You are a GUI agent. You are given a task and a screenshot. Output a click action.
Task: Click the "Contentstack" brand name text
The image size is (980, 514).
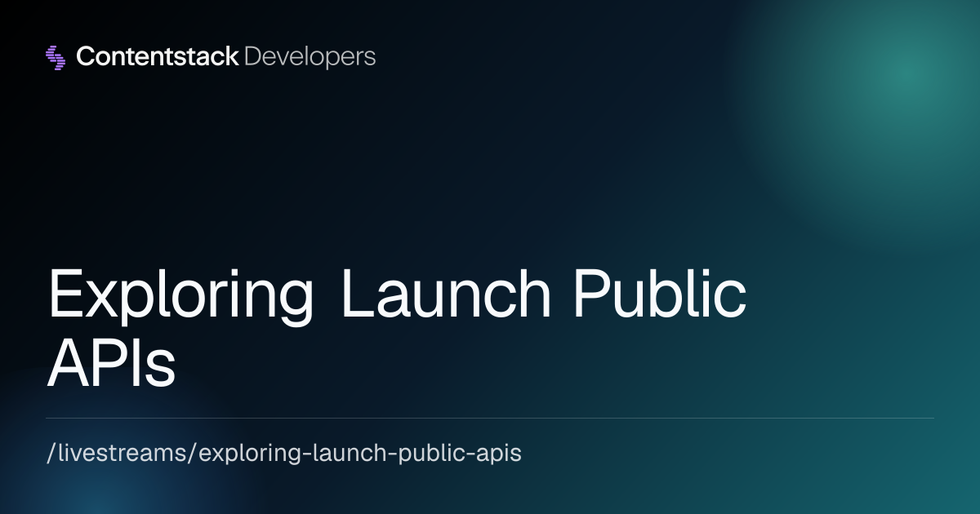(158, 56)
